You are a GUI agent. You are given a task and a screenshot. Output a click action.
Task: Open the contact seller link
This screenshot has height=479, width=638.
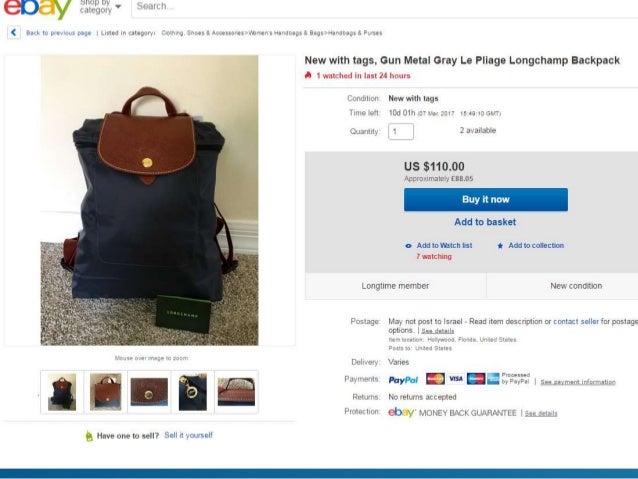pos(576,322)
